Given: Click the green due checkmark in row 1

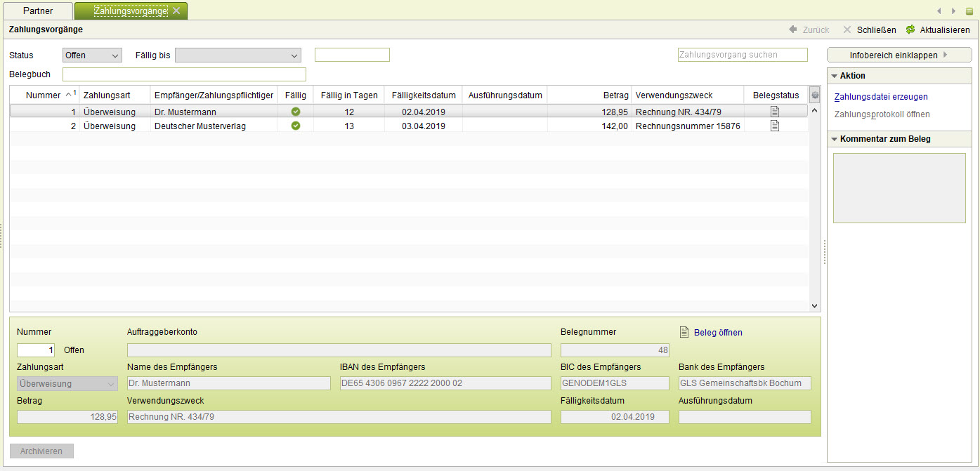Looking at the screenshot, I should tap(296, 112).
